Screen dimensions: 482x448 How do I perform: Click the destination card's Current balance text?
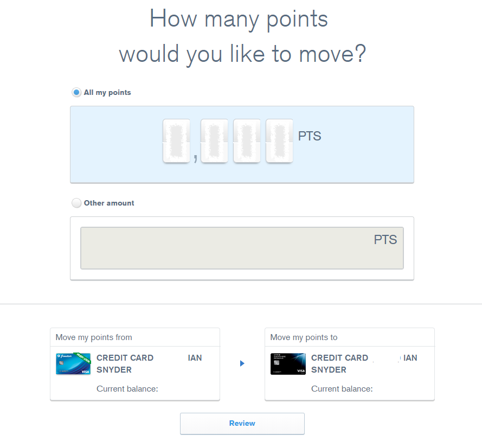coord(342,389)
